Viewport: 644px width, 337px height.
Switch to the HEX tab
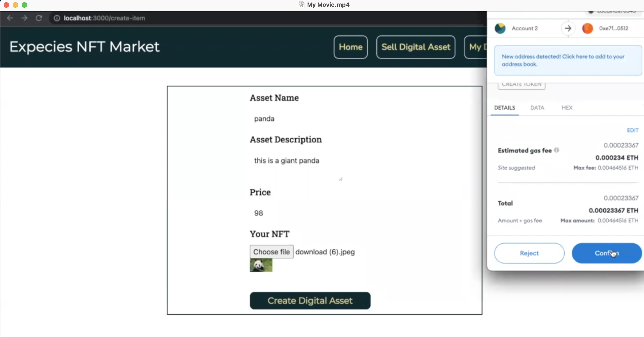click(x=567, y=108)
